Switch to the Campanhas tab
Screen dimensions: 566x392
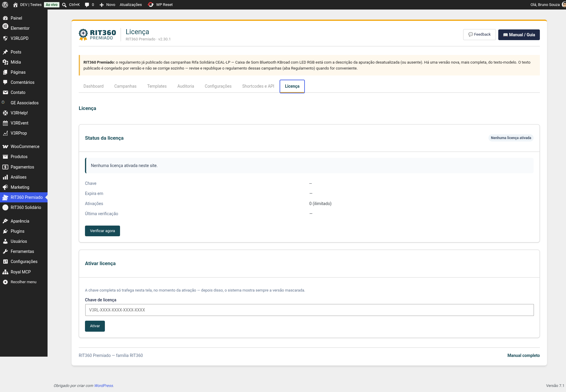(x=125, y=86)
